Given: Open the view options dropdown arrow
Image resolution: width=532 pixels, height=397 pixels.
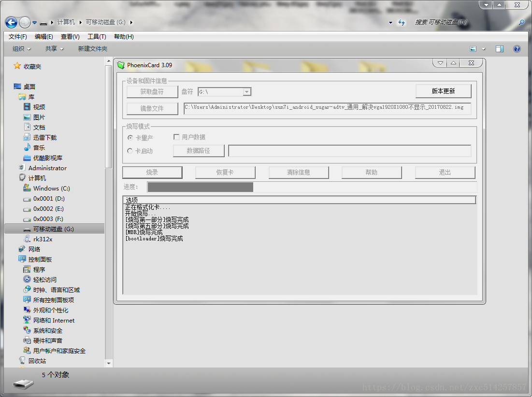Looking at the screenshot, I should coord(484,49).
